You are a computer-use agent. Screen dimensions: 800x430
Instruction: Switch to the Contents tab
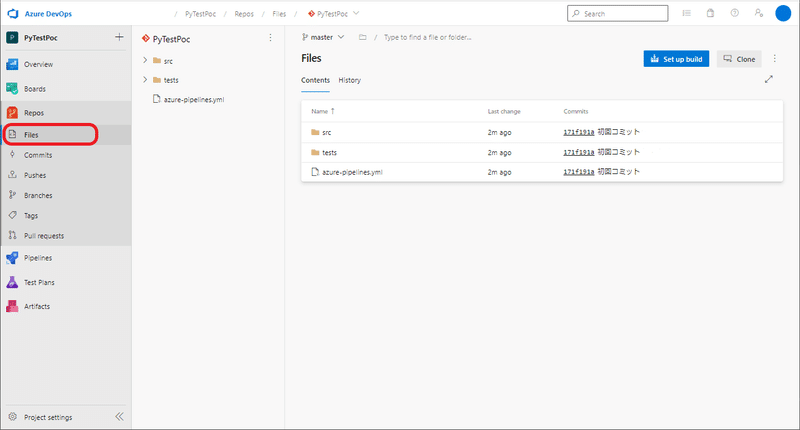pos(315,80)
